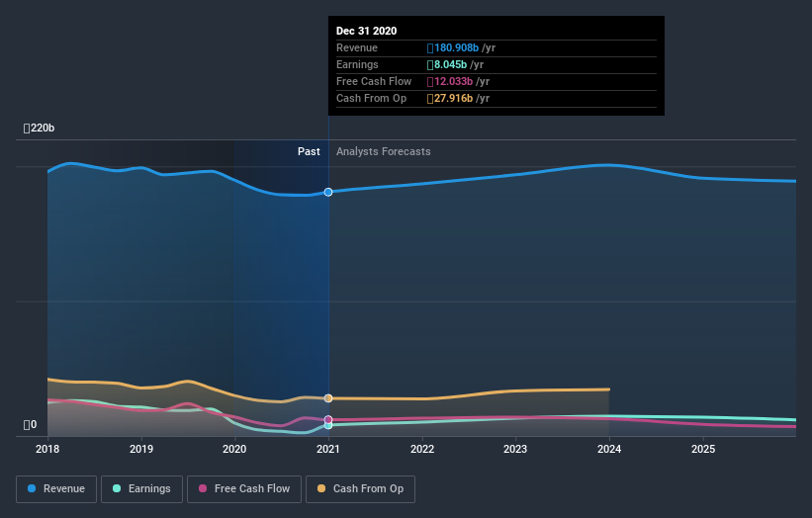Click the Dec 31 2020 tooltip date
The height and width of the screenshot is (518, 812).
click(x=367, y=31)
